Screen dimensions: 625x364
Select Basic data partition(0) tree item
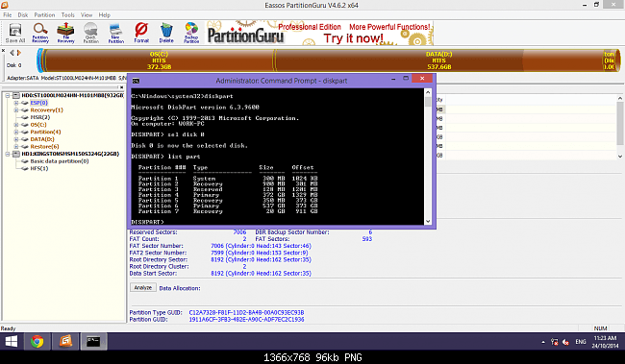tap(60, 161)
